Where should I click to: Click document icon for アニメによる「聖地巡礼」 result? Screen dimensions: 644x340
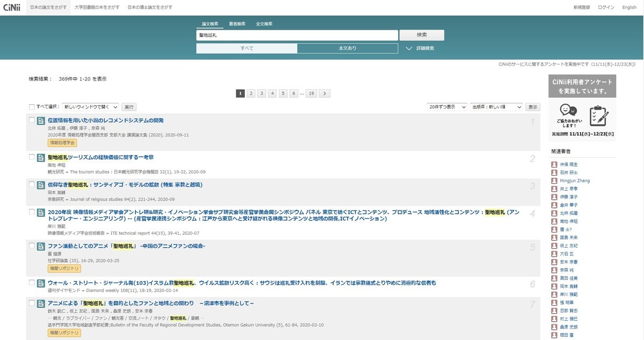tap(41, 304)
